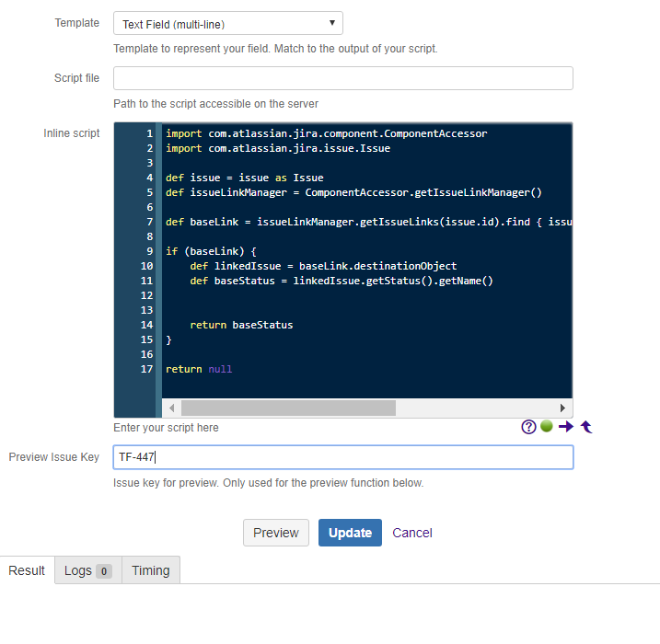Click the 'def issueLinkManager' code line
Image resolution: width=660 pixels, height=644 pixels.
pos(353,192)
